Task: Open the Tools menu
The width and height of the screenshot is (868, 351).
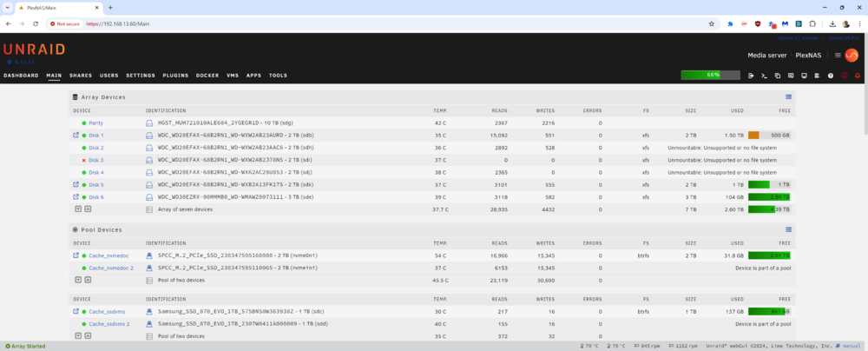Action: [278, 76]
